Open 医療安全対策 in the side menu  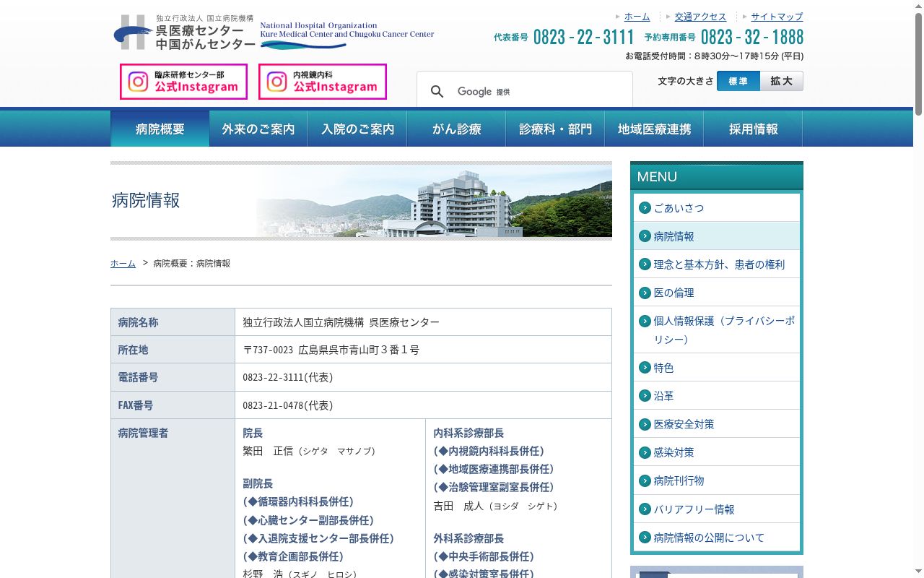click(x=717, y=424)
